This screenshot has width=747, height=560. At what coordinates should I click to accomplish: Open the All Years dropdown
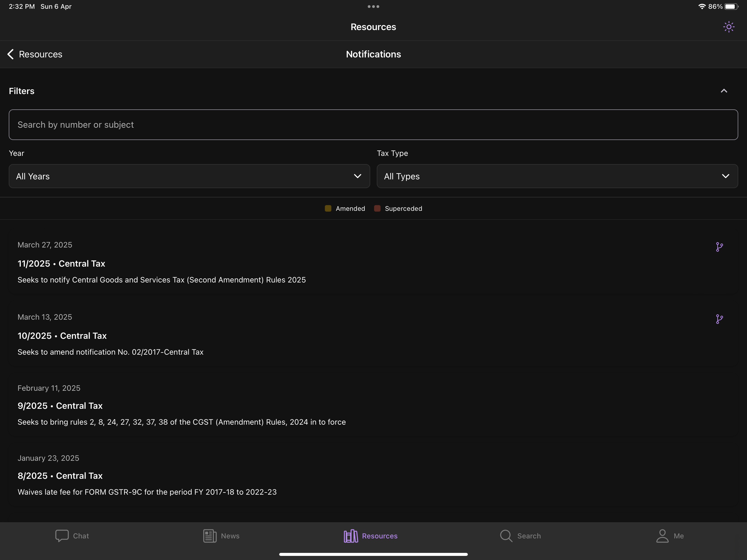pos(189,176)
